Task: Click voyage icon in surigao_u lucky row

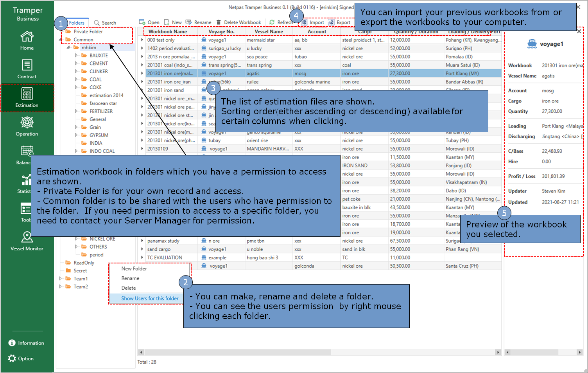Action: [204, 48]
